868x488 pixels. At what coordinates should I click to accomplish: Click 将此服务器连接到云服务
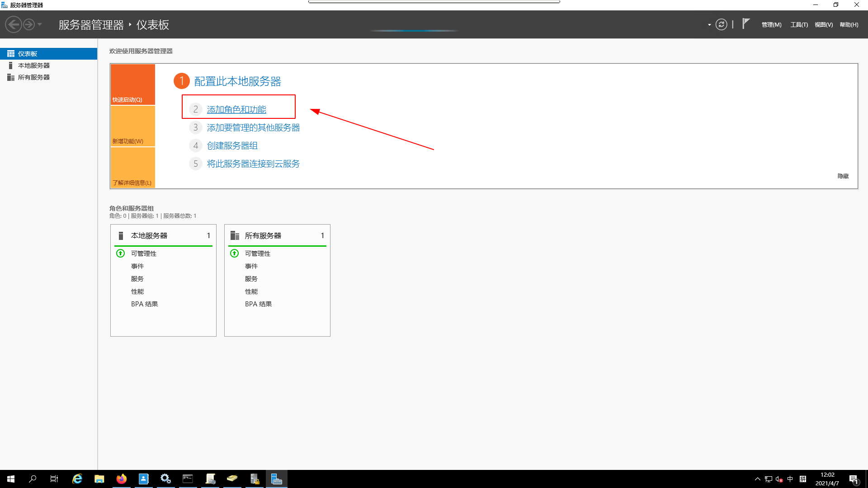[x=253, y=164]
